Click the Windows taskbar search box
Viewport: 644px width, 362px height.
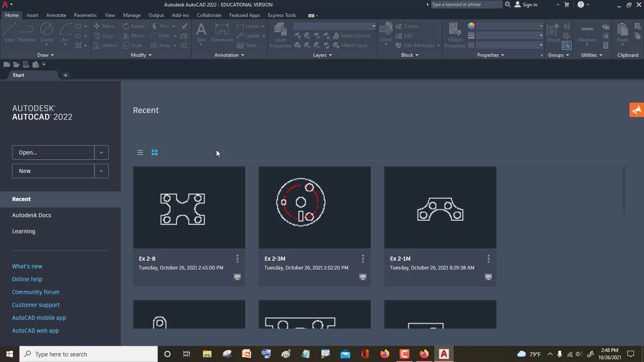[89, 354]
